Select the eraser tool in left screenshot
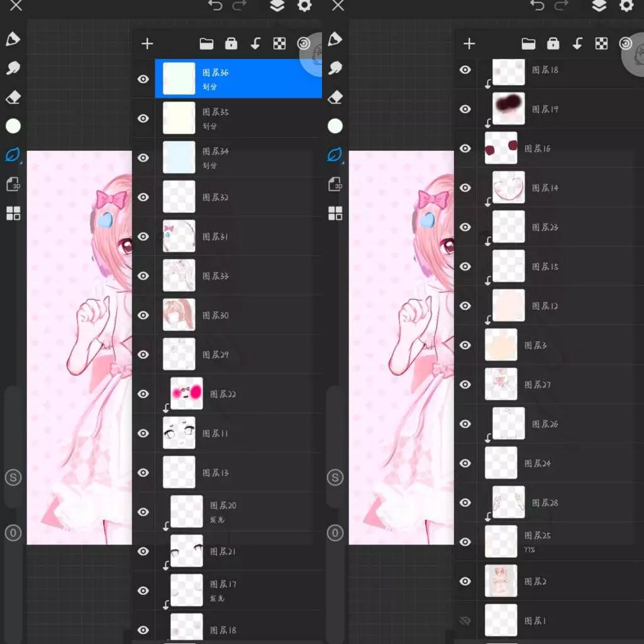 [13, 97]
